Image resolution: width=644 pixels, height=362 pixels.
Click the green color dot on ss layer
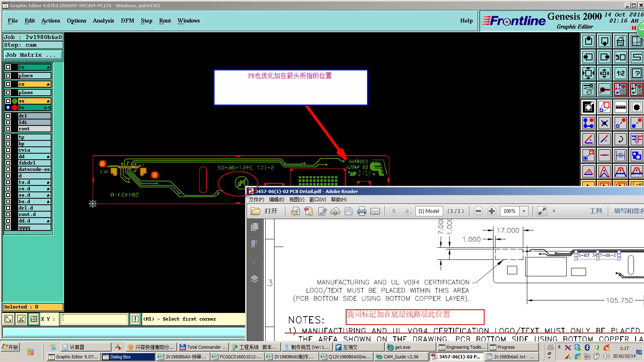coord(15,101)
